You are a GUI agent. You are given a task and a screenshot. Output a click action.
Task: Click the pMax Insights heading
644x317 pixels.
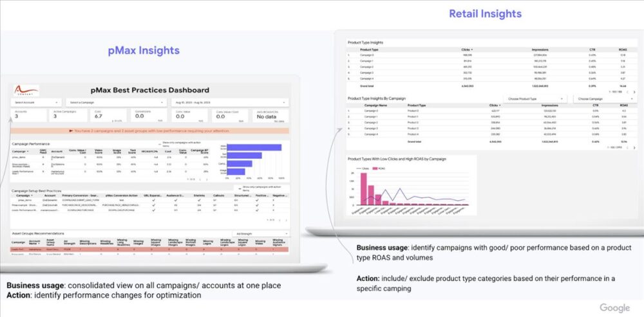pos(144,50)
